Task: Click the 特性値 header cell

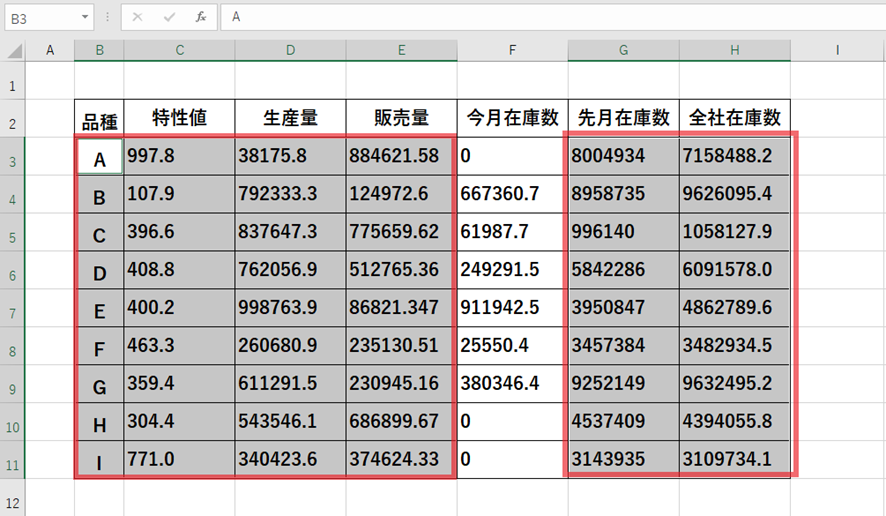Action: [x=179, y=119]
